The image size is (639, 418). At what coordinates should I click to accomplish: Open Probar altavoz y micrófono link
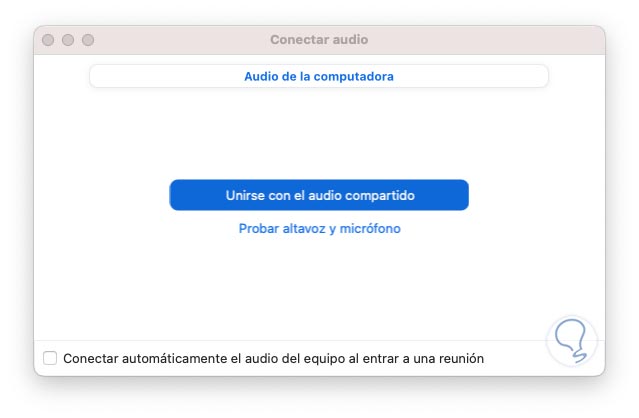point(319,229)
